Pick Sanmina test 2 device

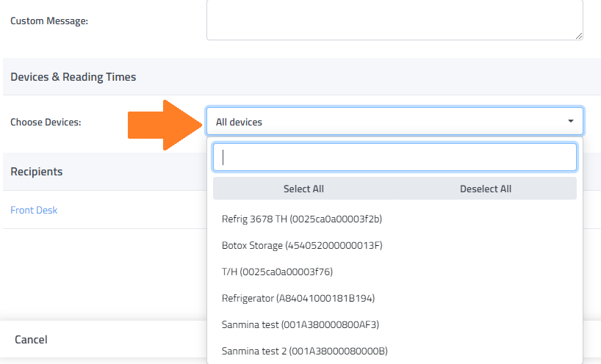pyautogui.click(x=304, y=350)
